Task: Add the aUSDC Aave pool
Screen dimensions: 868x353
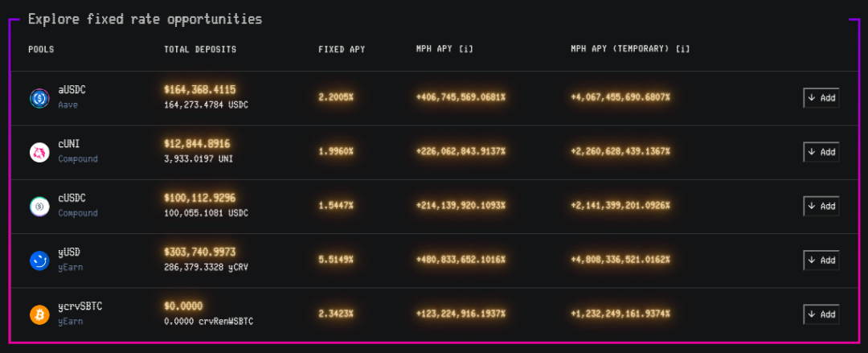Action: [821, 98]
